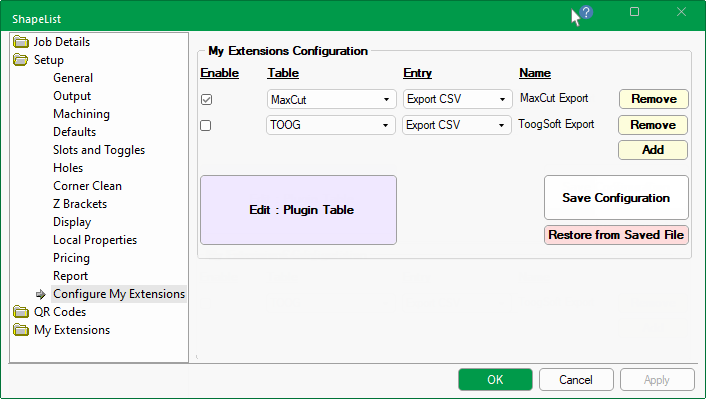Viewport: 706px width, 399px height.
Task: Click the Name column header
Action: click(x=535, y=73)
